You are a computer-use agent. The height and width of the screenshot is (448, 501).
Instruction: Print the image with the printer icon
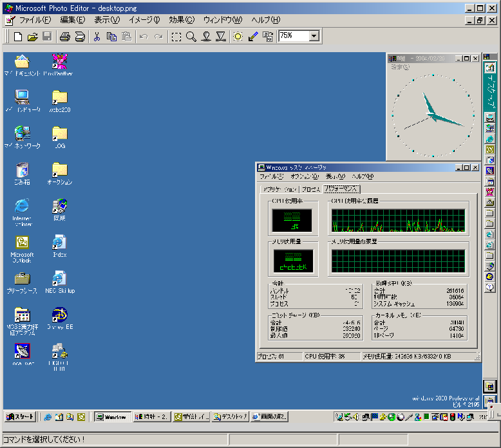[64, 37]
